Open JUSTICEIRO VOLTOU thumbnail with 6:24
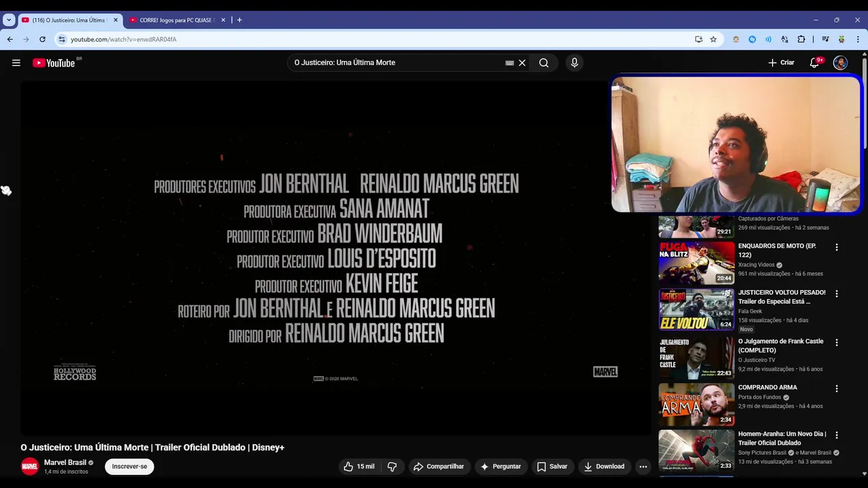This screenshot has height=488, width=868. [x=696, y=309]
